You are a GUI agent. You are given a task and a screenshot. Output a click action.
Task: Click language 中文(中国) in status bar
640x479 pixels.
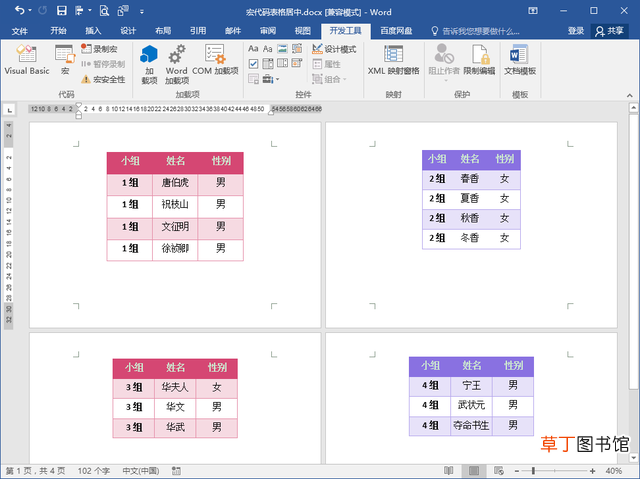click(x=141, y=471)
